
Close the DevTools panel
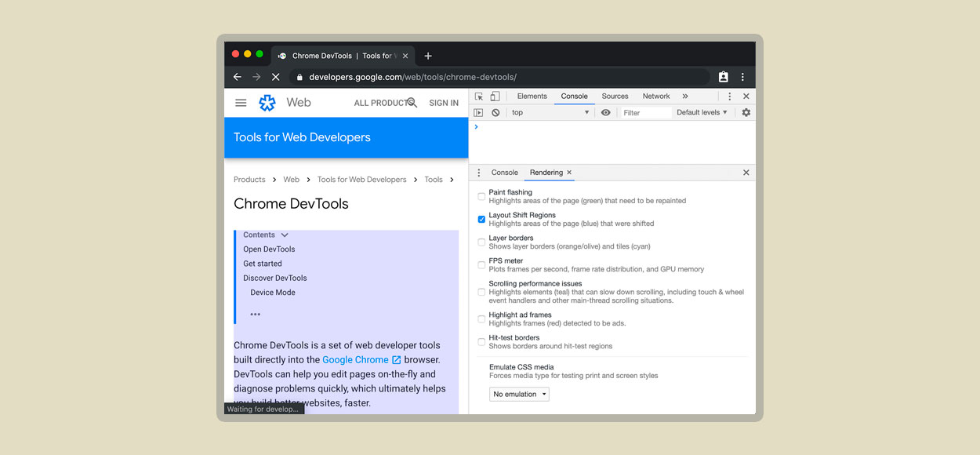746,96
